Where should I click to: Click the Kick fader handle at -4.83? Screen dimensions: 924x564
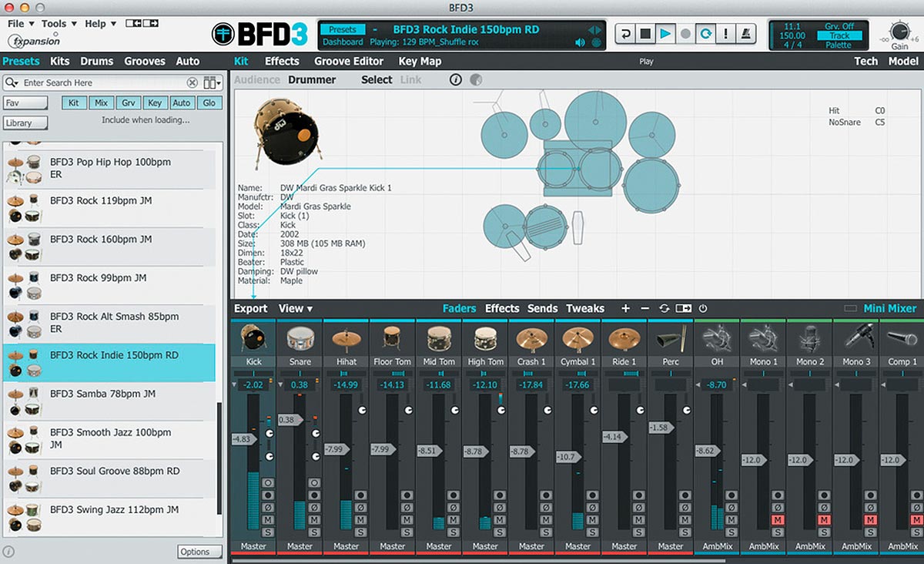pyautogui.click(x=243, y=439)
